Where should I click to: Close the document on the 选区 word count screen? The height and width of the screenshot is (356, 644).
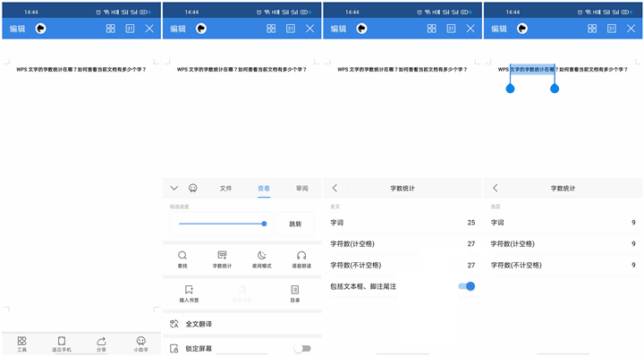[631, 29]
